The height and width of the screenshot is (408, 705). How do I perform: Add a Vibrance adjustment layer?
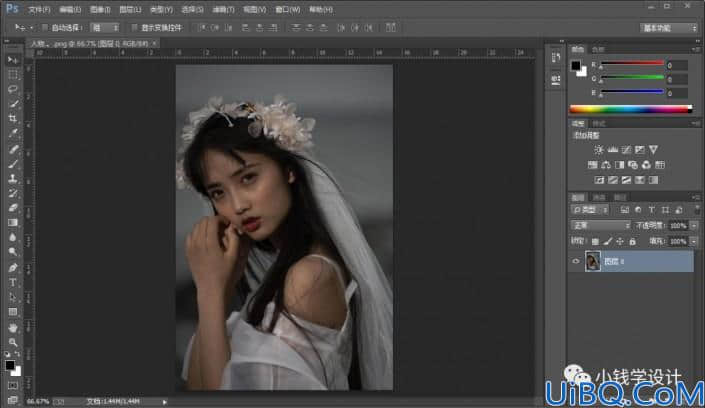click(653, 150)
